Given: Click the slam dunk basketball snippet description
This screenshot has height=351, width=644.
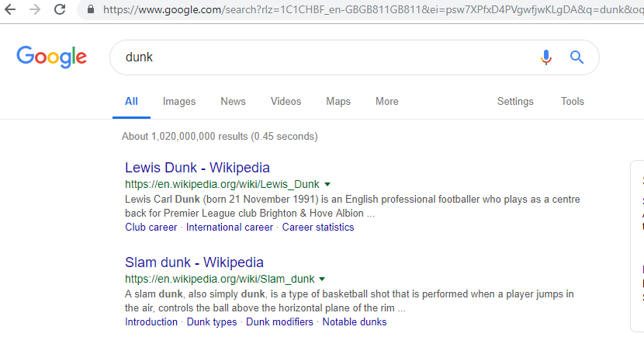Looking at the screenshot, I should pyautogui.click(x=349, y=301).
